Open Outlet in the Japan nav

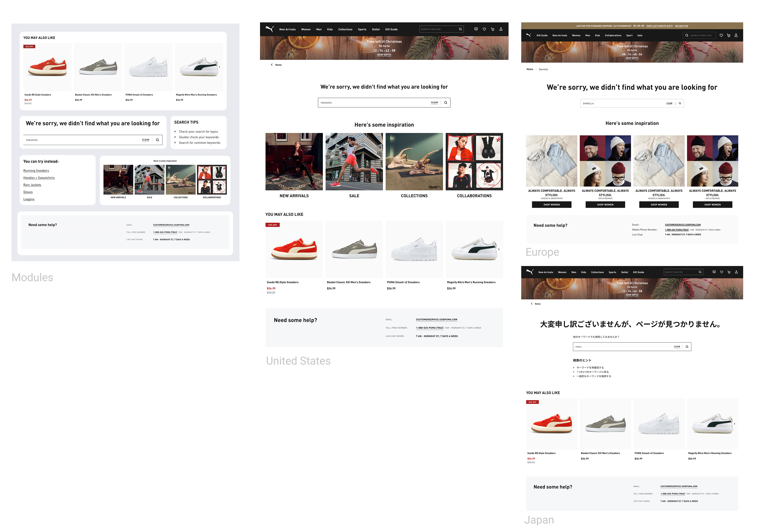(625, 272)
